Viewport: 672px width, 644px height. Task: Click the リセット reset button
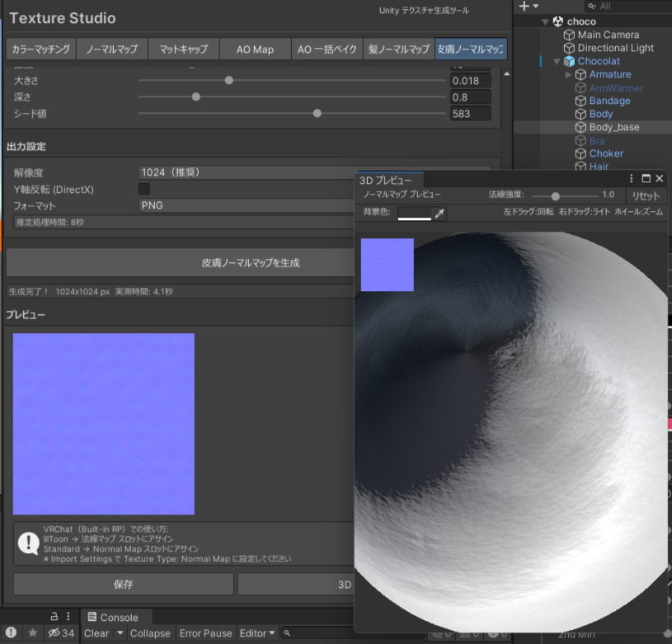tap(646, 195)
